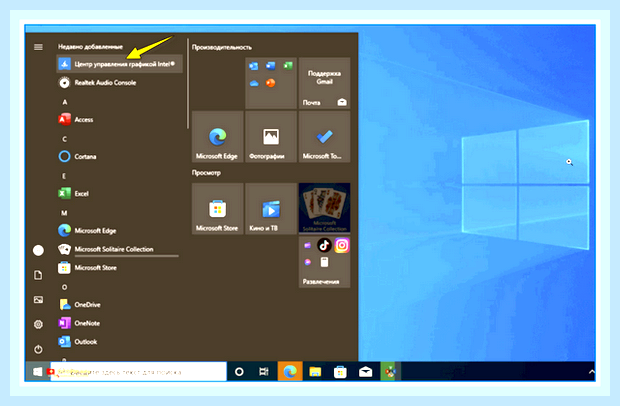Open Access from the app list
The width and height of the screenshot is (620, 406).
pyautogui.click(x=119, y=119)
